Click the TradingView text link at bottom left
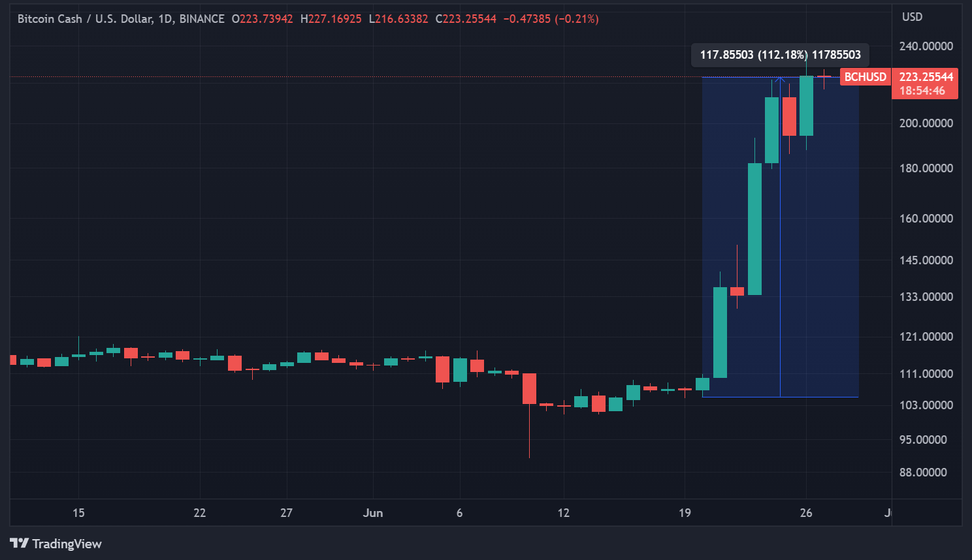Screen dimensions: 972x560 click(x=67, y=544)
